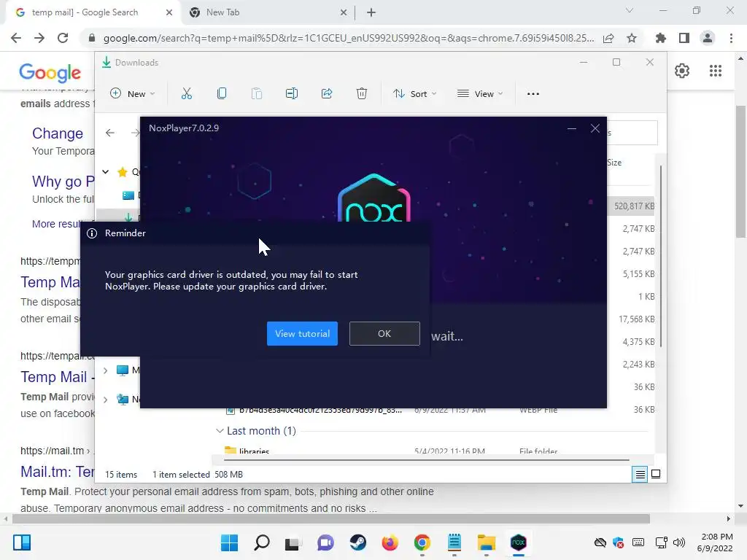Bookmark this page with star icon
Screen dimensions: 747x560
[632, 38]
